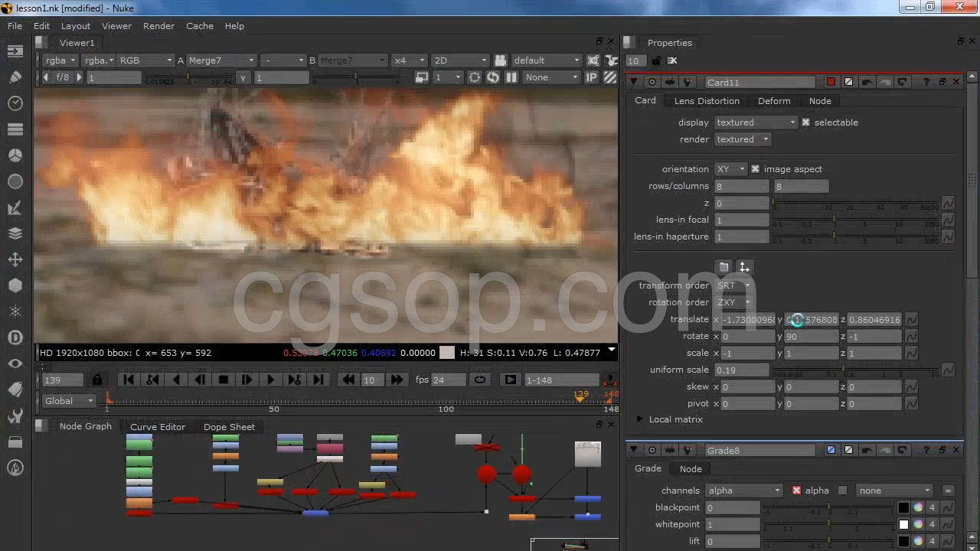Screen dimensions: 980x551
Task: Toggle the Properties panel lock icon
Action: tap(656, 61)
